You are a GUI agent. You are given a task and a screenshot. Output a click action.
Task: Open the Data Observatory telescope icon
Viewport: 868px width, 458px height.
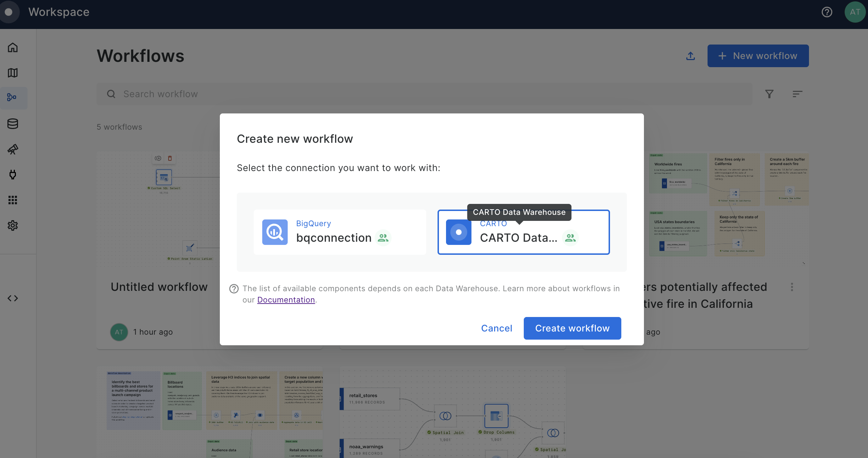tap(13, 149)
